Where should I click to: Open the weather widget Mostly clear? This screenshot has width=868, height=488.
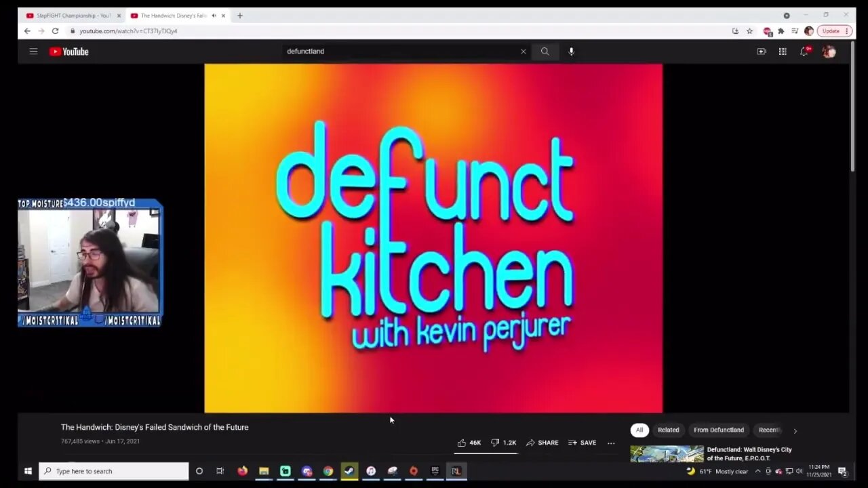coord(717,471)
